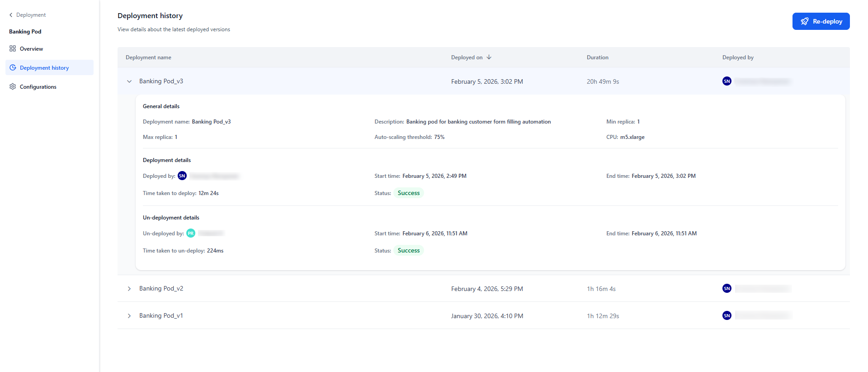Click the sort arrow beside Deployed on
Viewport: 868px width, 372px height.
click(x=489, y=57)
